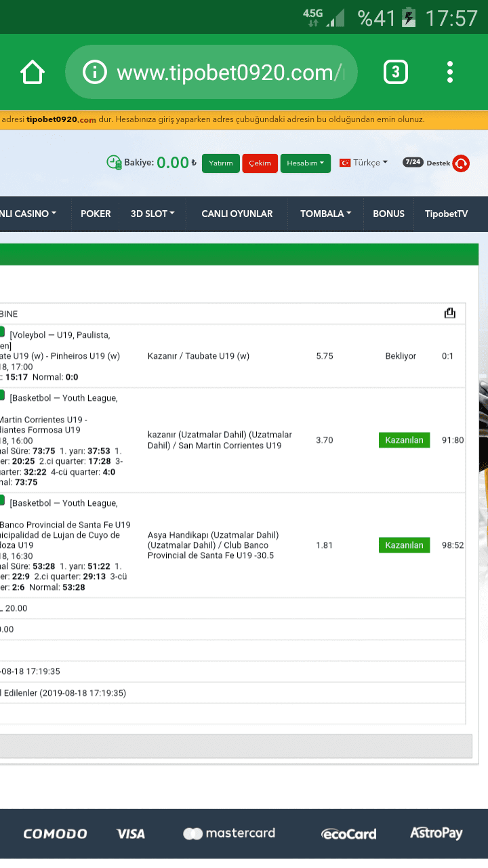Image resolution: width=488 pixels, height=868 pixels.
Task: Expand the 3D SLOT dropdown menu
Action: click(x=152, y=214)
